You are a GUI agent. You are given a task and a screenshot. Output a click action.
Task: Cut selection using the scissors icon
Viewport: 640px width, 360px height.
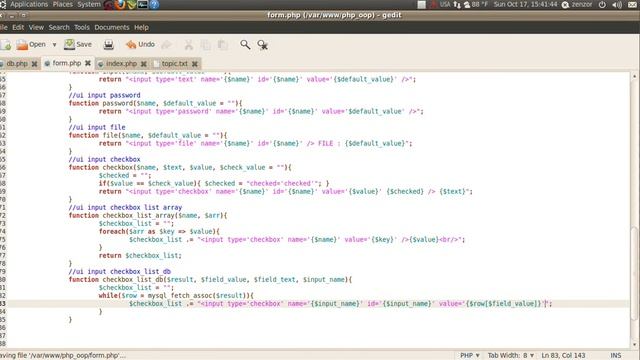[x=189, y=45]
